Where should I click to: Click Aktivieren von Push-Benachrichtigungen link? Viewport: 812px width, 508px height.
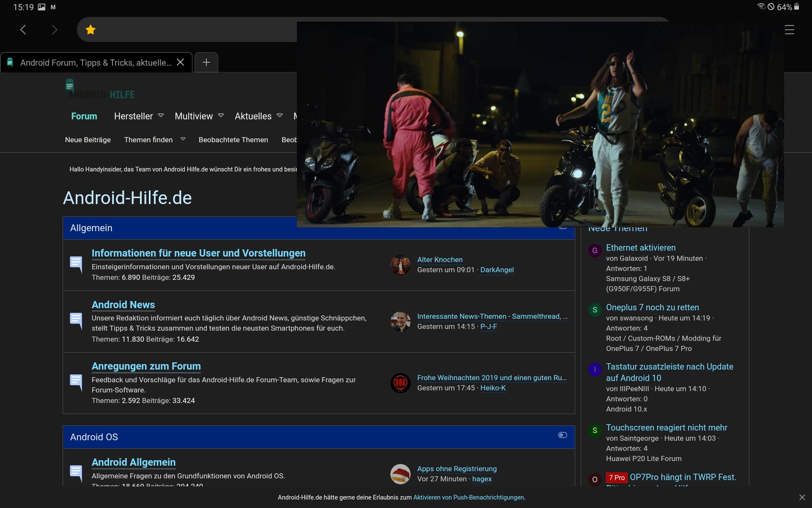point(469,497)
